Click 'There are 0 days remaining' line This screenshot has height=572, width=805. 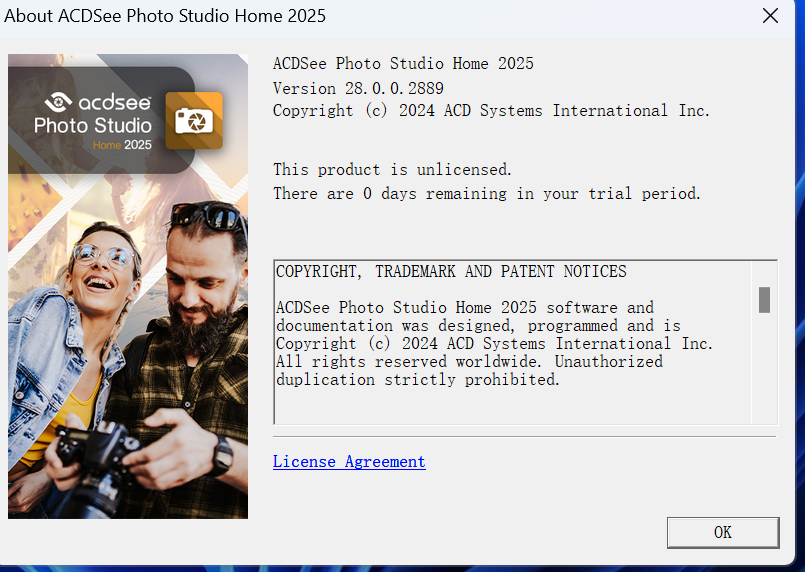pyautogui.click(x=487, y=194)
